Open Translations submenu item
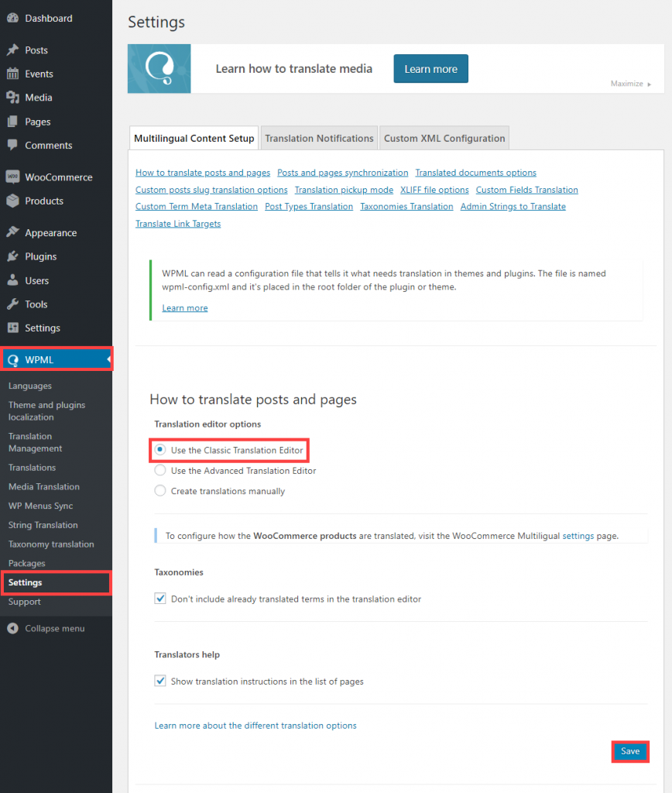This screenshot has width=672, height=793. click(x=32, y=468)
